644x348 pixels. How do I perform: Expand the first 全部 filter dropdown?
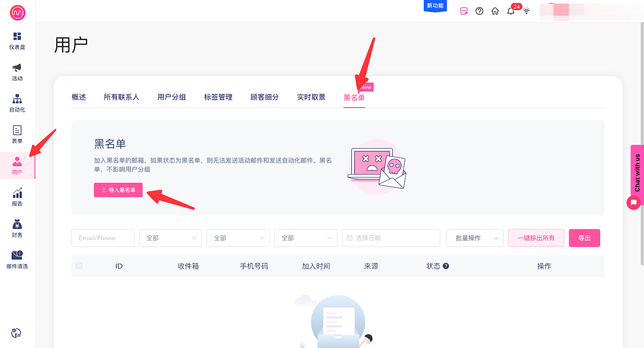(171, 238)
